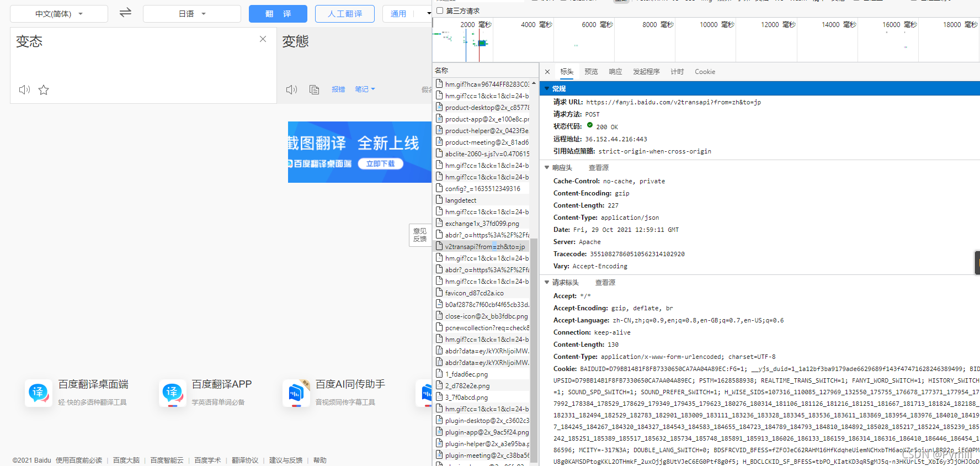The height and width of the screenshot is (466, 980).
Task: Select exchange1x_37fd099.png request
Action: pyautogui.click(x=481, y=224)
